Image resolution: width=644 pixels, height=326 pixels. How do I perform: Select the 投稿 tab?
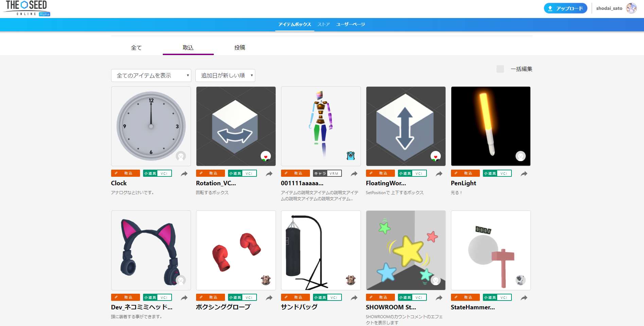point(240,48)
